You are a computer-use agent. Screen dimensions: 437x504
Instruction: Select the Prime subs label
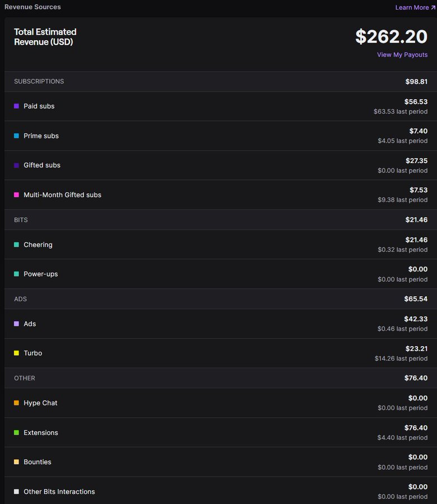point(41,136)
